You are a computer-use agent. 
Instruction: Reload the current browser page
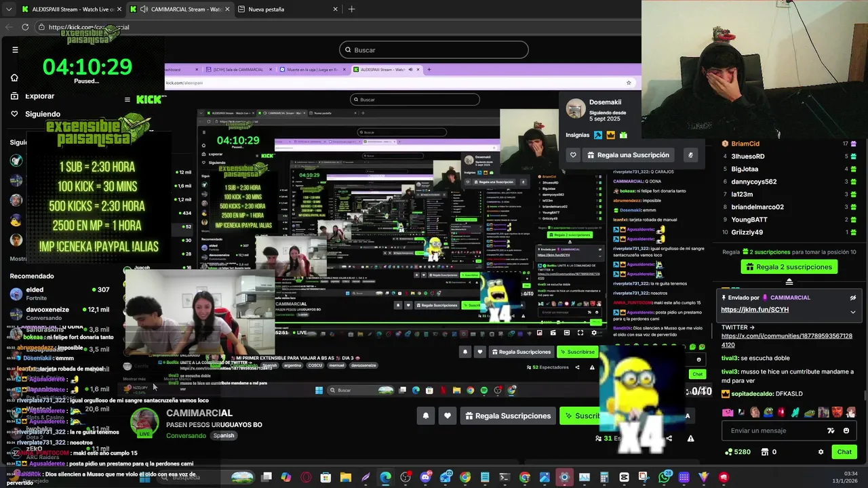click(x=25, y=27)
